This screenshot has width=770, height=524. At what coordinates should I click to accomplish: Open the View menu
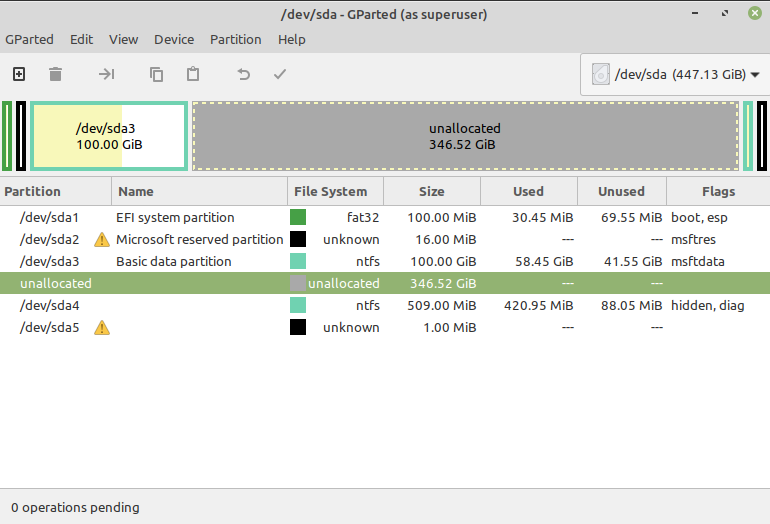coord(123,39)
